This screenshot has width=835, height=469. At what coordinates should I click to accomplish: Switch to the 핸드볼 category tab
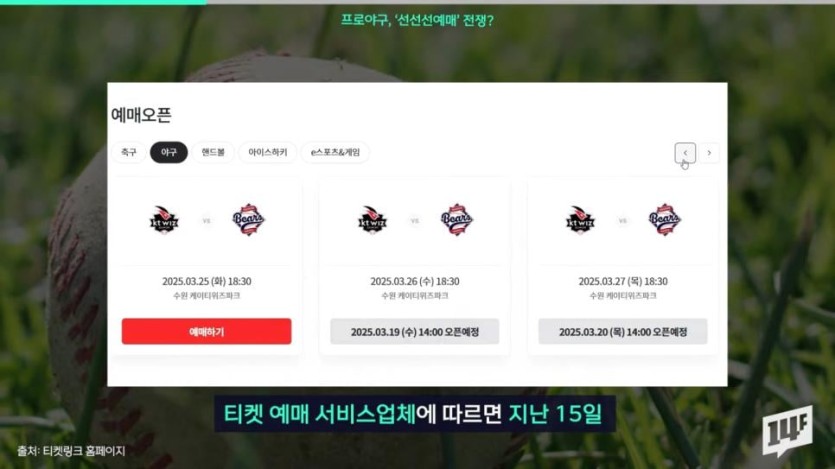213,152
